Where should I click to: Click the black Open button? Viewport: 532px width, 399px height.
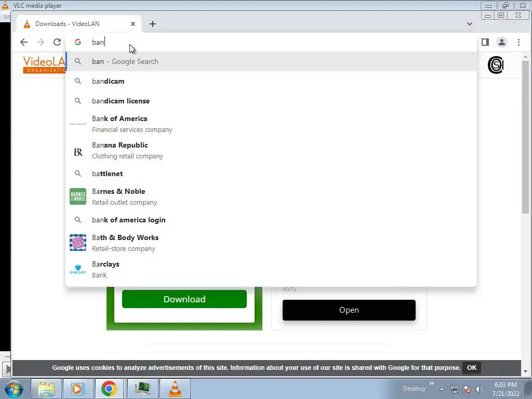point(349,310)
